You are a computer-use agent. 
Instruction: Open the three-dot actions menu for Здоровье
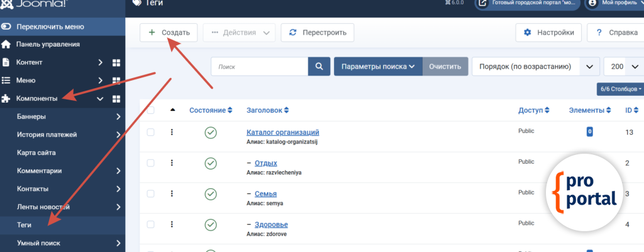pos(172,224)
